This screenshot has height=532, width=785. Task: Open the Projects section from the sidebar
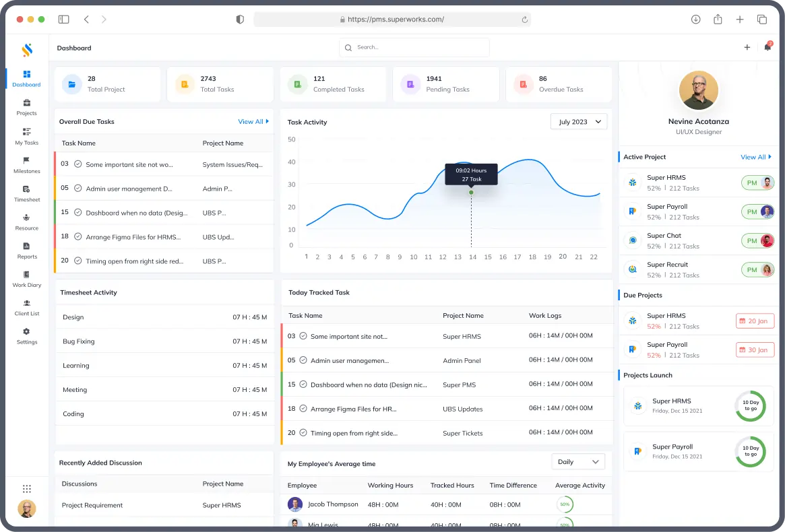[26, 108]
